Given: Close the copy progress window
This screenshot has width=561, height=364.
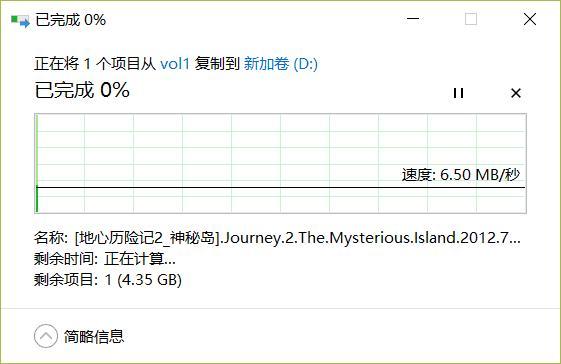Looking at the screenshot, I should coord(530,19).
